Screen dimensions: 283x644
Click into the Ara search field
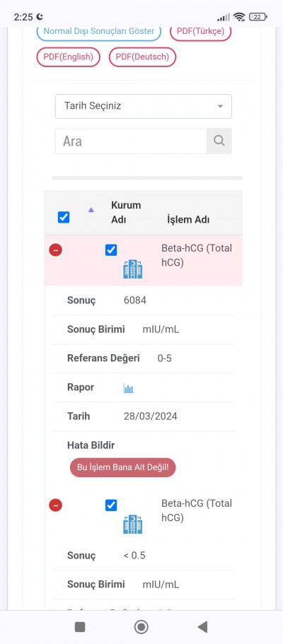pos(131,141)
